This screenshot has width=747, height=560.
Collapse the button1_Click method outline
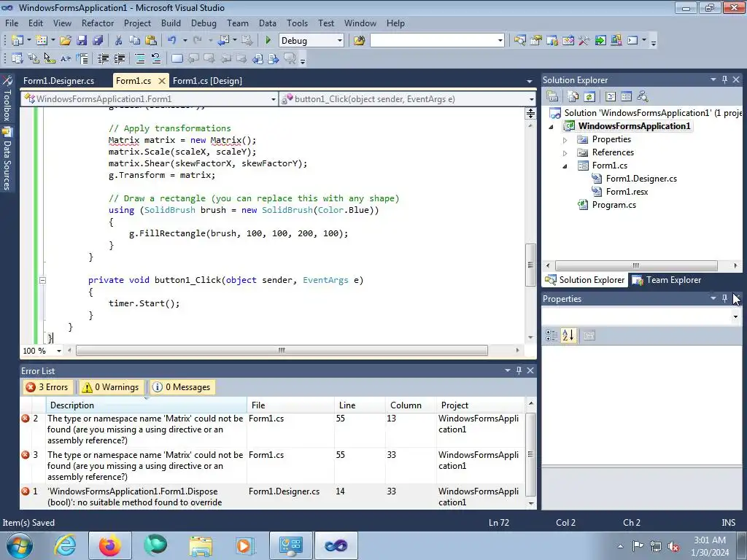pyautogui.click(x=42, y=280)
